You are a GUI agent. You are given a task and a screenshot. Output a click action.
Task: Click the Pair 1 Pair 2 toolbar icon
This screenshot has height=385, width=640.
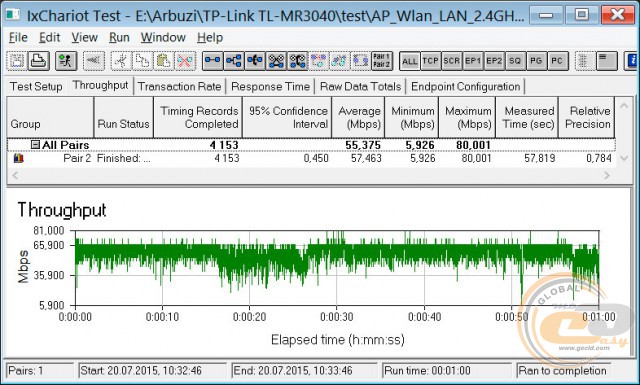point(382,61)
